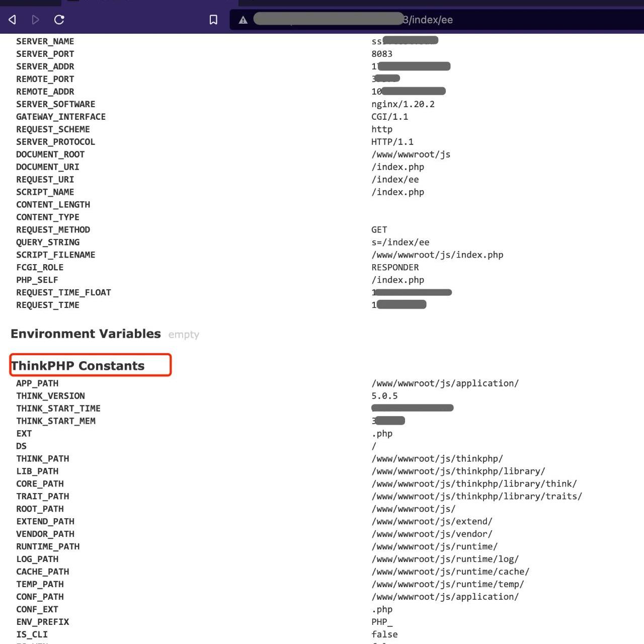The height and width of the screenshot is (644, 644).
Task: Select the LOG_PATH value /www/wwwroot/js/runtime/log/
Action: point(445,559)
